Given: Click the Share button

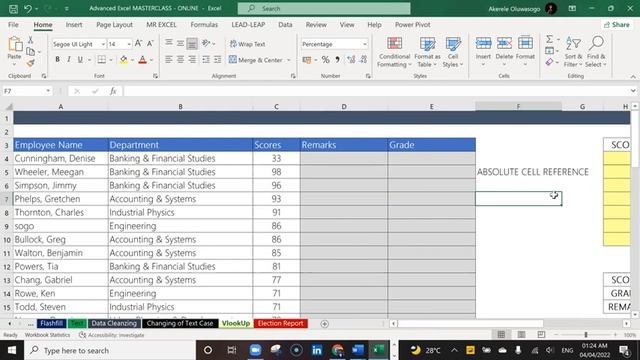Looking at the screenshot, I should click(x=616, y=25).
